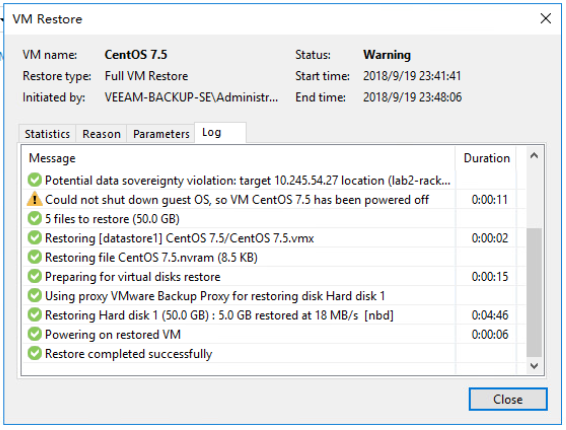
Task: Click the Close button
Action: coord(508,399)
